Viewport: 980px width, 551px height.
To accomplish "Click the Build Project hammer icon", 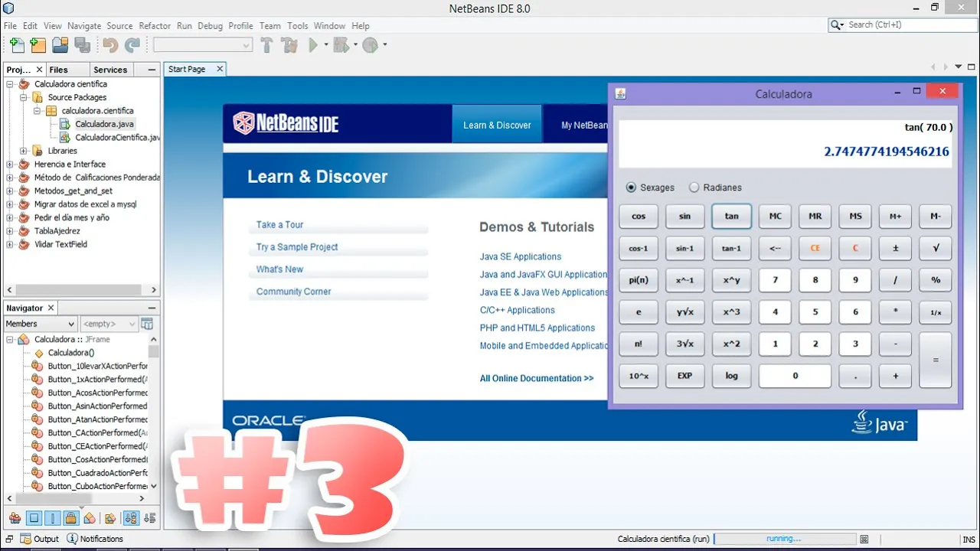I will 266,45.
